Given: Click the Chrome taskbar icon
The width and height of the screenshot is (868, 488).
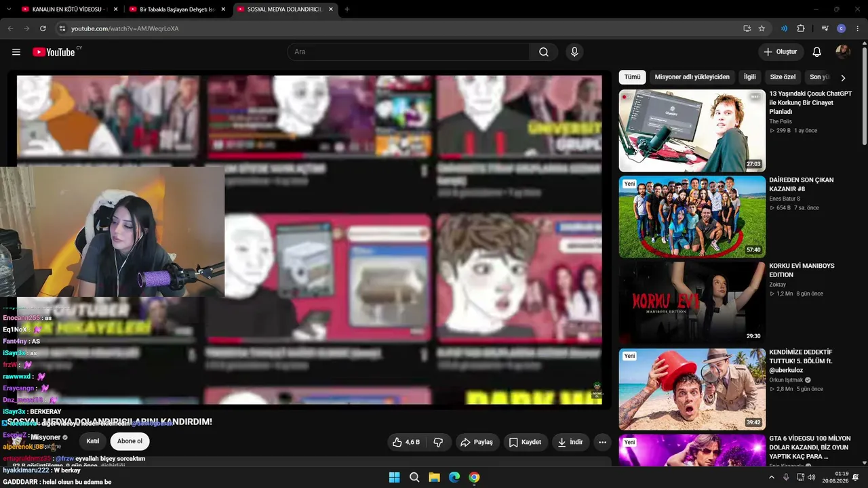Looking at the screenshot, I should click(474, 477).
